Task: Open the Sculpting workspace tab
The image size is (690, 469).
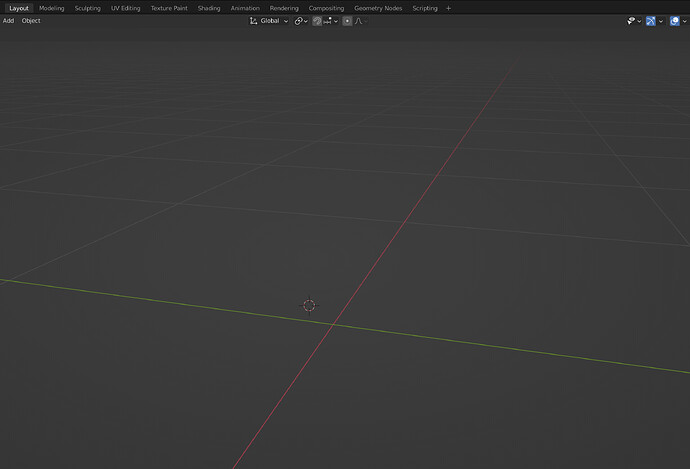Action: (x=88, y=8)
